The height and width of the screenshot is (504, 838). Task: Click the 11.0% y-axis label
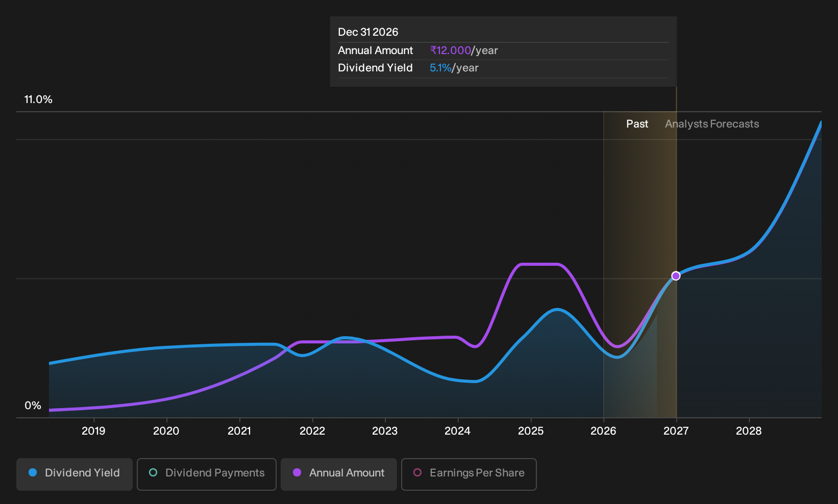38,99
